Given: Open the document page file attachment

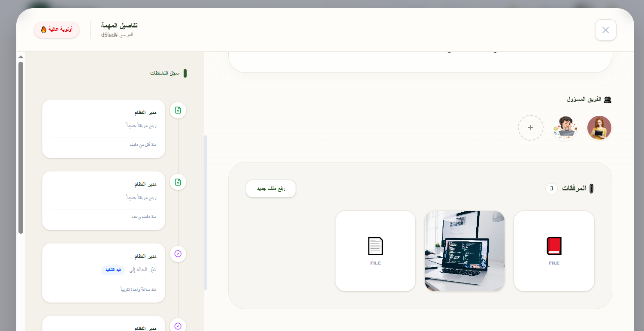Looking at the screenshot, I should click(x=375, y=251).
